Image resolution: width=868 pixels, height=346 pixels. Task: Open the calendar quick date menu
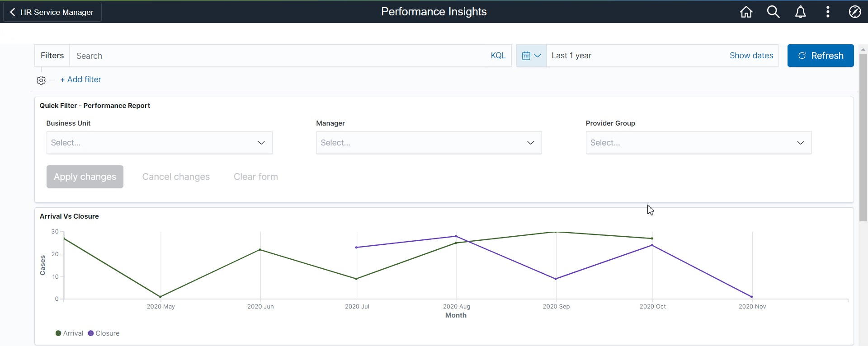click(x=532, y=56)
